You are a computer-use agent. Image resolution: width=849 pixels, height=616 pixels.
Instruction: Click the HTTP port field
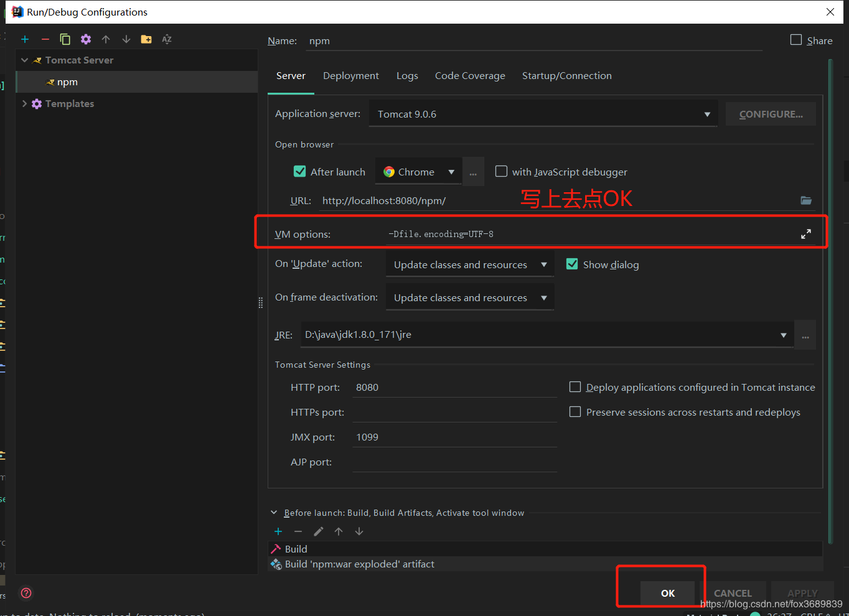tap(454, 387)
